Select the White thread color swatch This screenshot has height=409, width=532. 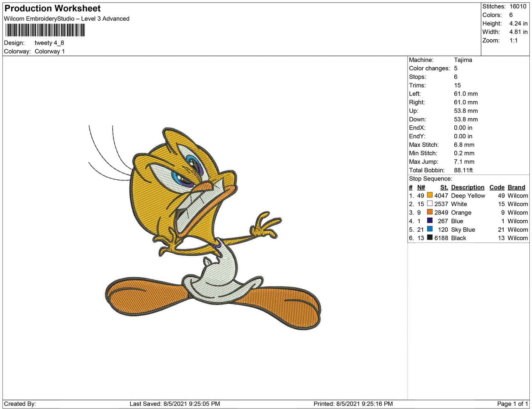click(430, 203)
